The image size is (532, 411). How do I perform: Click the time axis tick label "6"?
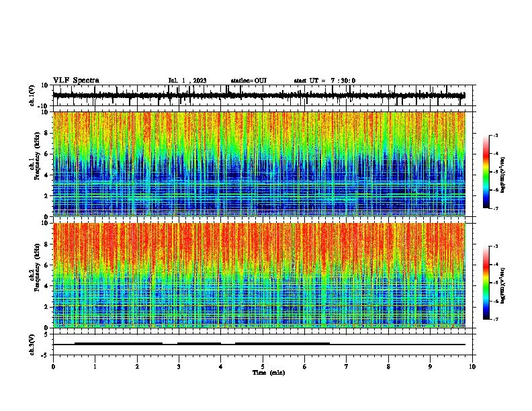coord(305,367)
